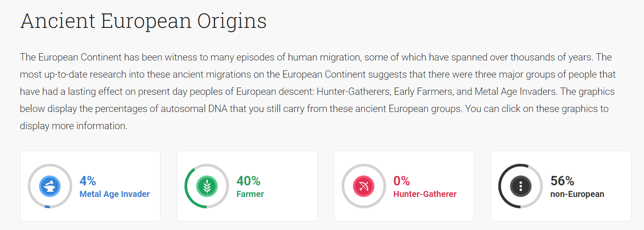644x230 pixels.
Task: Click the red bow-and-arrow Hunter-Gatherer icon
Action: (364, 186)
